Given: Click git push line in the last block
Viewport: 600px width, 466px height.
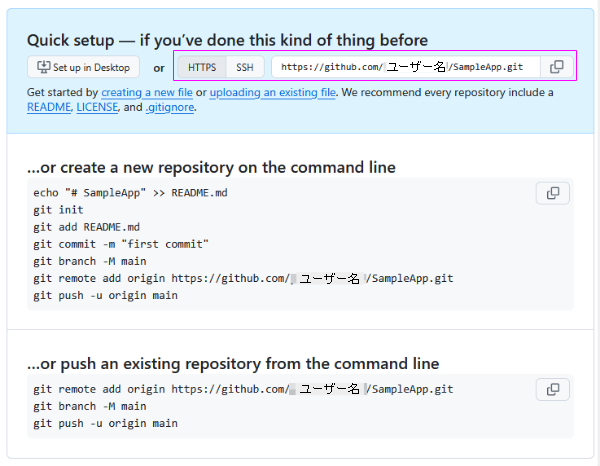Looking at the screenshot, I should point(105,423).
